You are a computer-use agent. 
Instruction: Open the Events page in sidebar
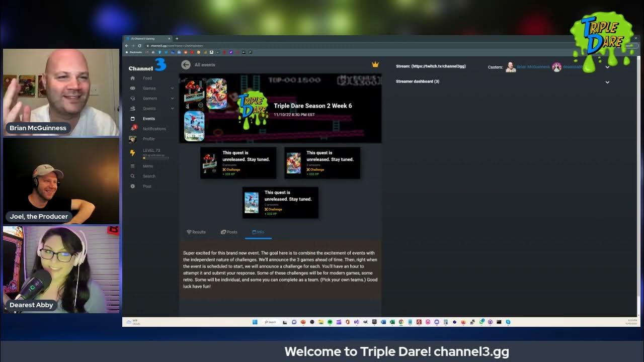tap(148, 119)
